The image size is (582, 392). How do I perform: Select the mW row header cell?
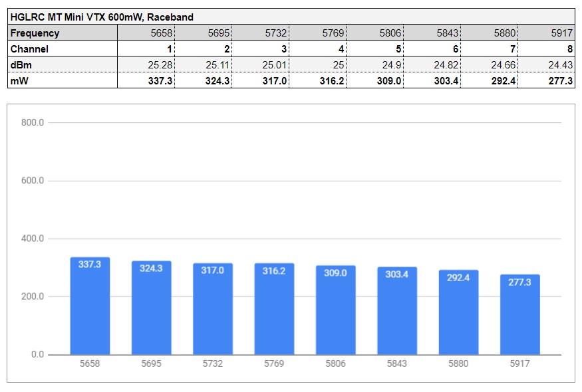click(63, 80)
